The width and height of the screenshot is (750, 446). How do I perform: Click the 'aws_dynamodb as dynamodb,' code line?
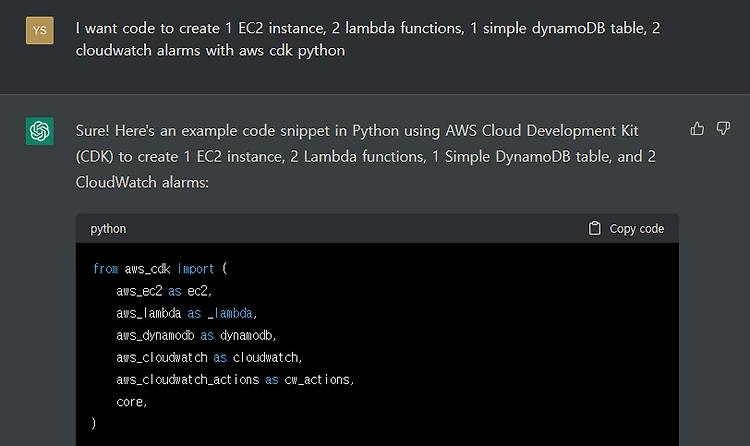point(196,335)
